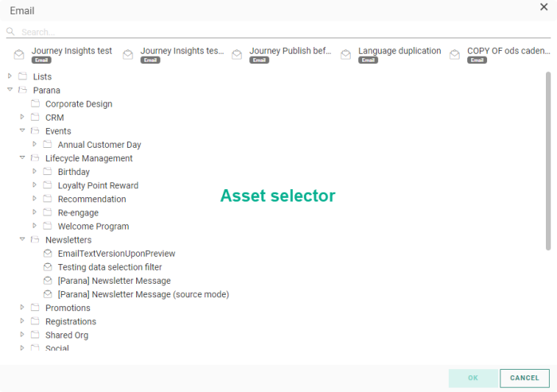
Task: Click the Annual Customer Day folder icon
Action: click(48, 145)
